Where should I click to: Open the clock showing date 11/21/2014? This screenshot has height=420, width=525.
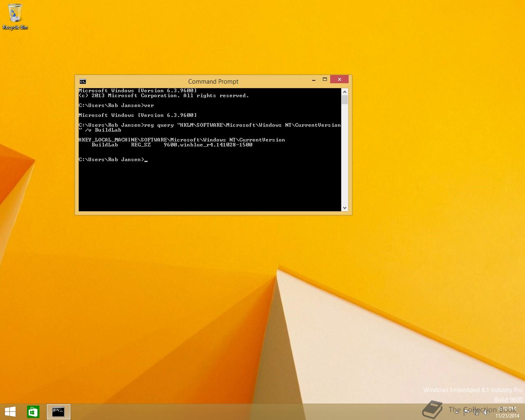(507, 412)
